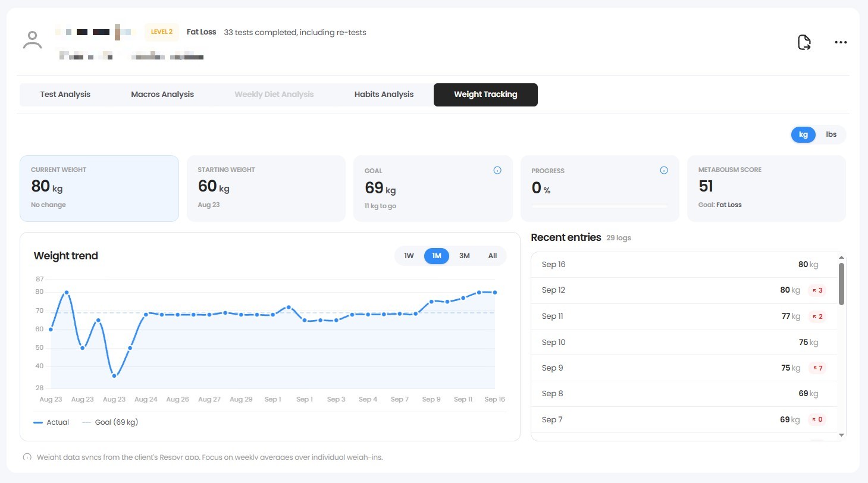Click the Fat Loss label in header
Screen dimensions: 868x483
point(201,32)
